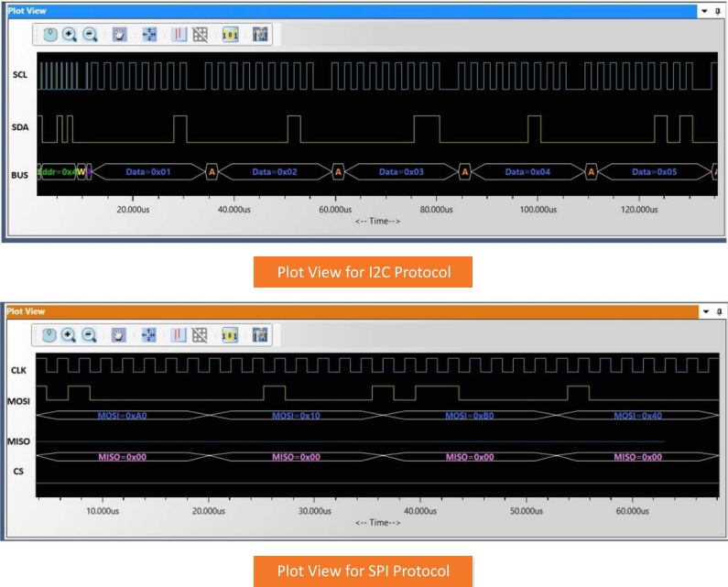728x587 pixels.
Task: Click the green Addr=0x4 bus packet
Action: click(57, 172)
